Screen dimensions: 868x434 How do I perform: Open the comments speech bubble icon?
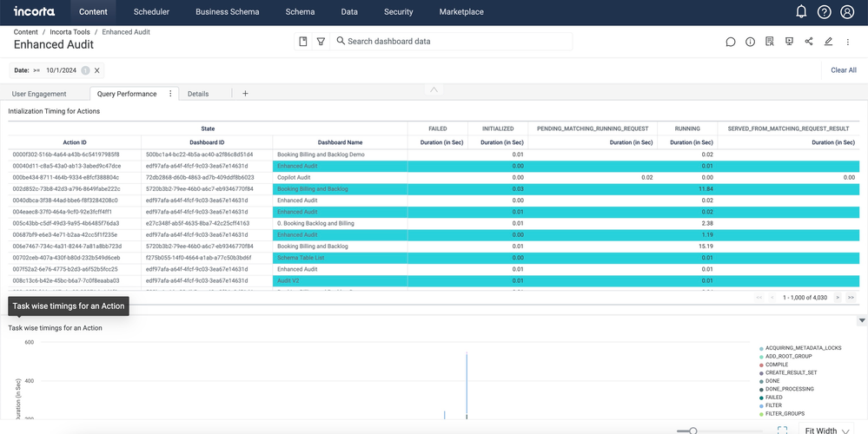pyautogui.click(x=731, y=42)
